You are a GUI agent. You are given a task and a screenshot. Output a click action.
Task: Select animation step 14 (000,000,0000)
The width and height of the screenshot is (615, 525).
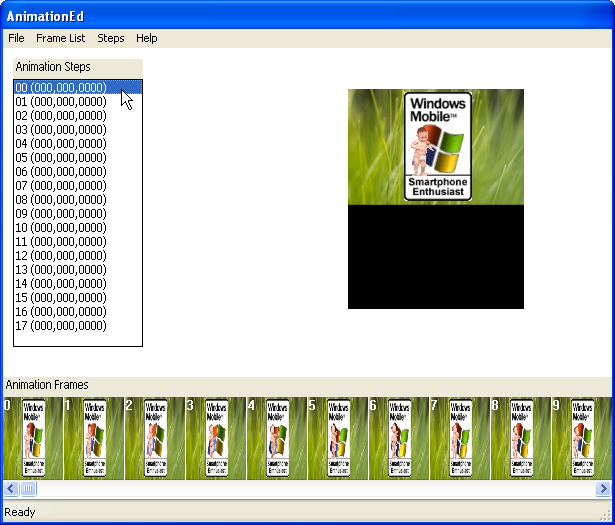[x=78, y=283]
